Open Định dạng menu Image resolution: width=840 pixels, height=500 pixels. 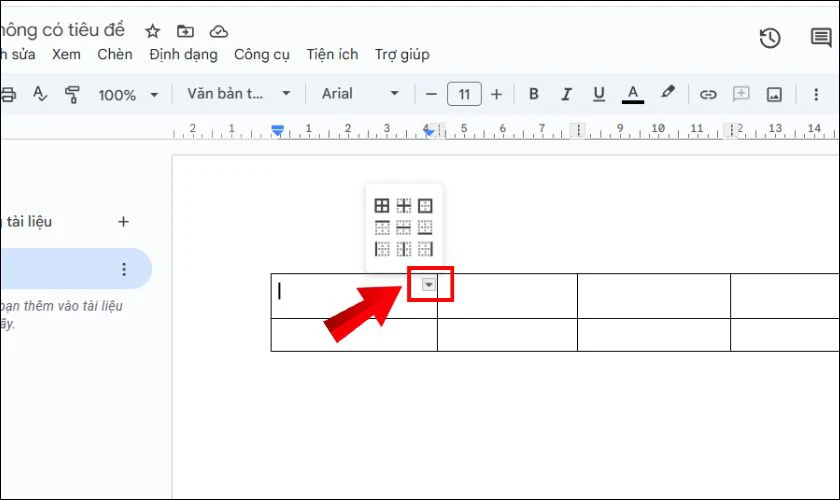[x=183, y=55]
